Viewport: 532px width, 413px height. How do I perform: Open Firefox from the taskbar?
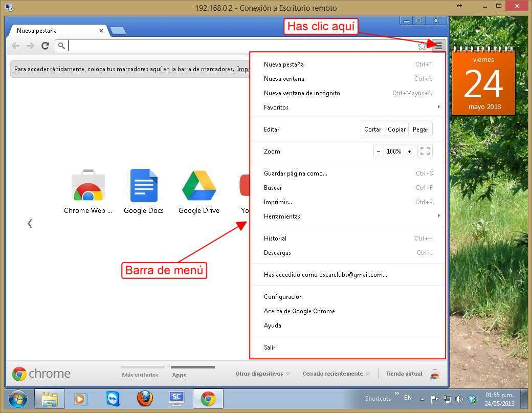point(145,399)
